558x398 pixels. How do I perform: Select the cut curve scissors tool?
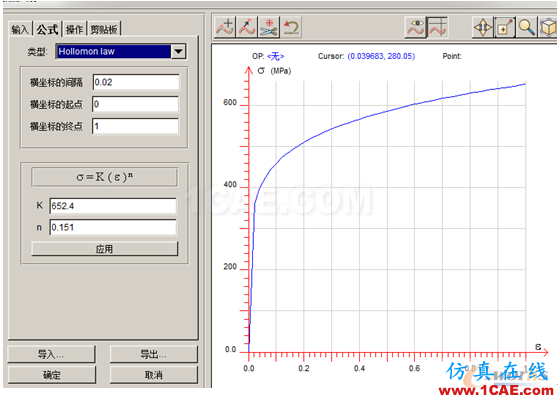click(x=269, y=27)
